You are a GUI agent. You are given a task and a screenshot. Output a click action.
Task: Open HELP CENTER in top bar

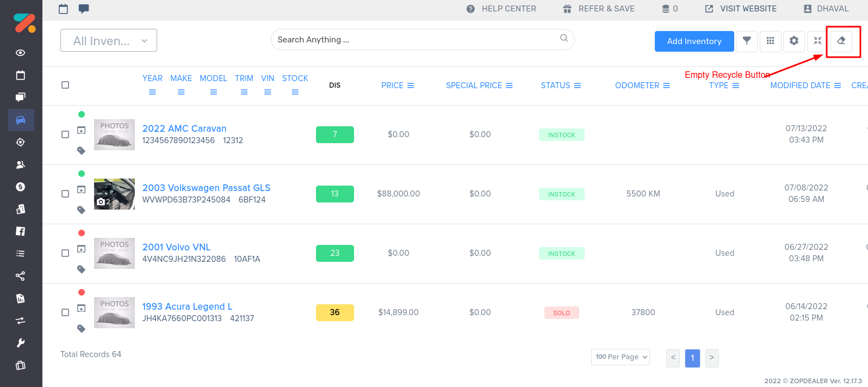tap(501, 9)
